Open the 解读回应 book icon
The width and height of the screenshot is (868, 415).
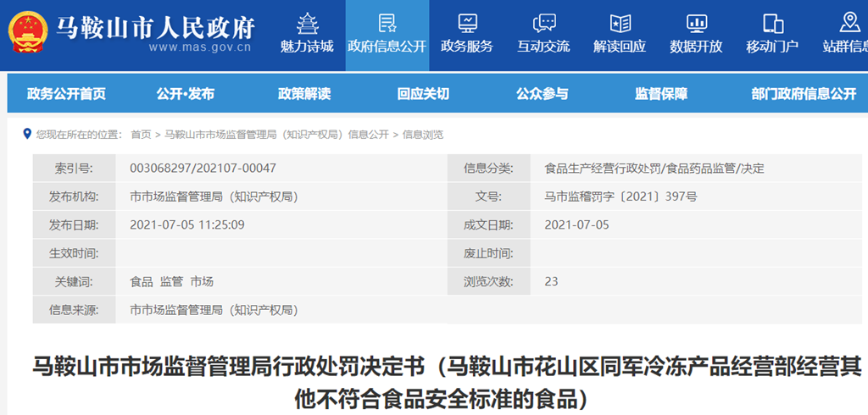[620, 23]
